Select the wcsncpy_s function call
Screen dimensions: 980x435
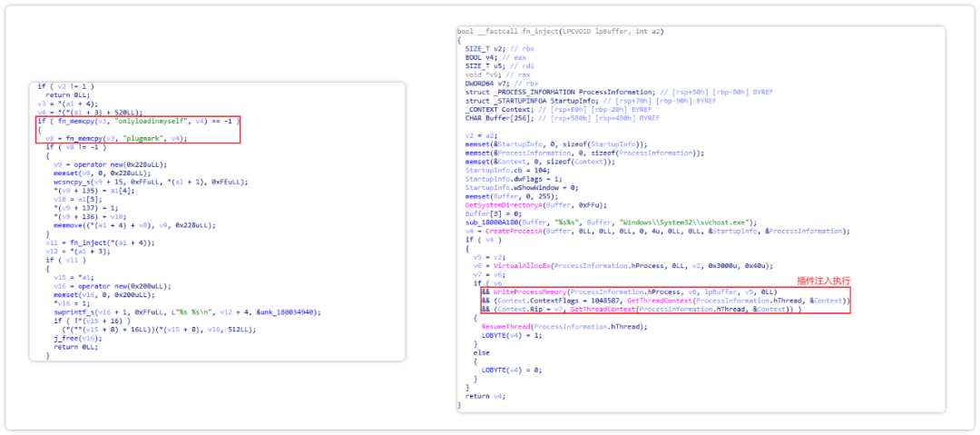click(73, 182)
